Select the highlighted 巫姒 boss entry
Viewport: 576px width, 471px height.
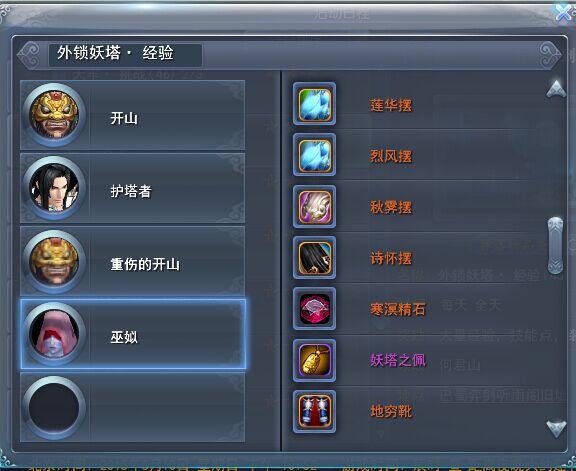(133, 334)
